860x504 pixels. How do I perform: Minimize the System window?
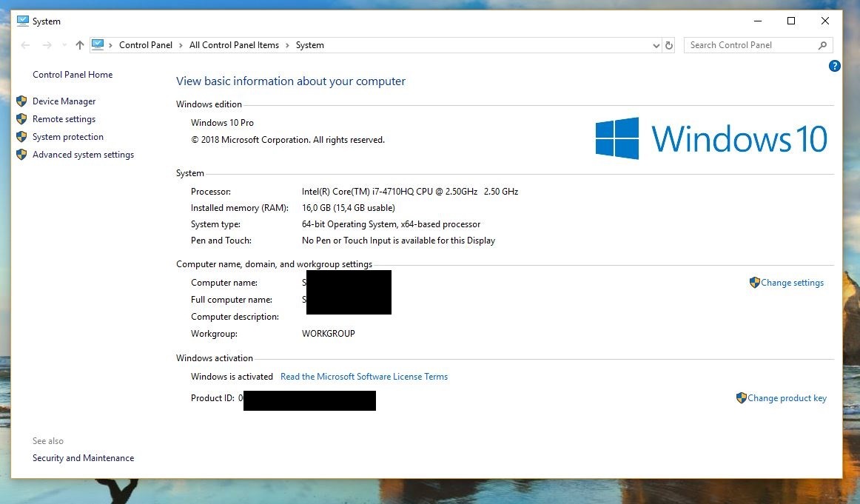[x=757, y=21]
